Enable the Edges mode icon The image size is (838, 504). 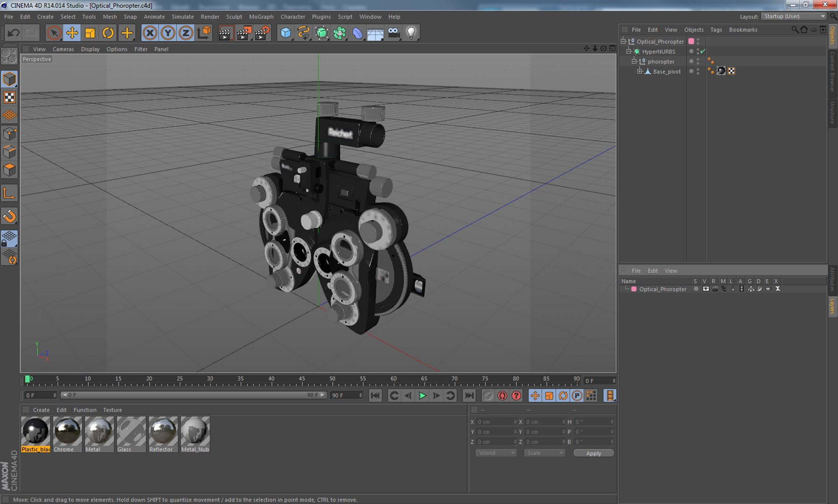pyautogui.click(x=9, y=152)
